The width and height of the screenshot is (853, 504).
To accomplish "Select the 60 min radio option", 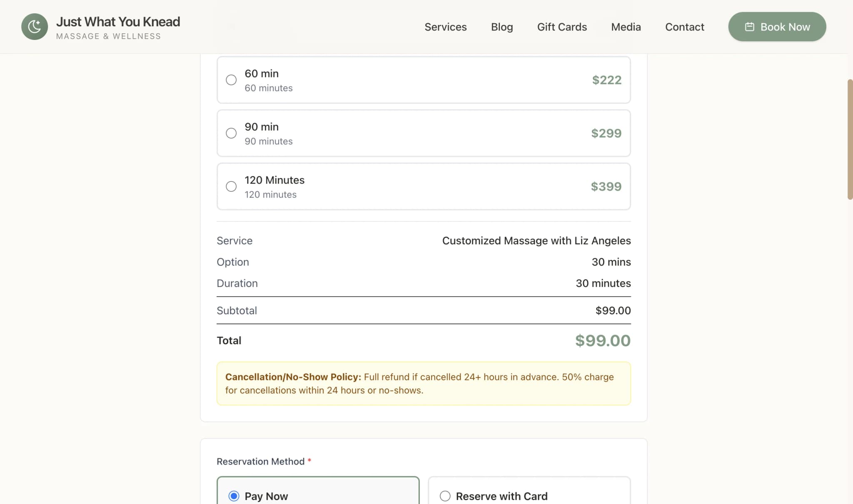I will point(231,80).
